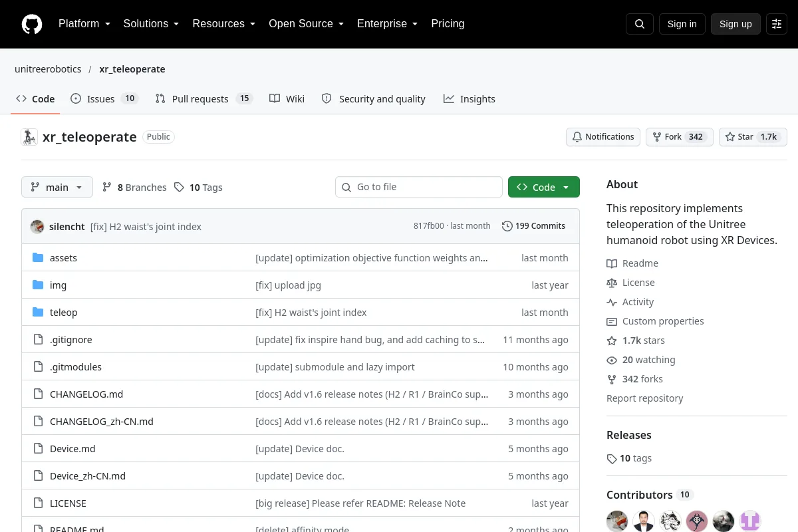The image size is (798, 532).
Task: Switch to the Wiki tab
Action: [x=287, y=99]
